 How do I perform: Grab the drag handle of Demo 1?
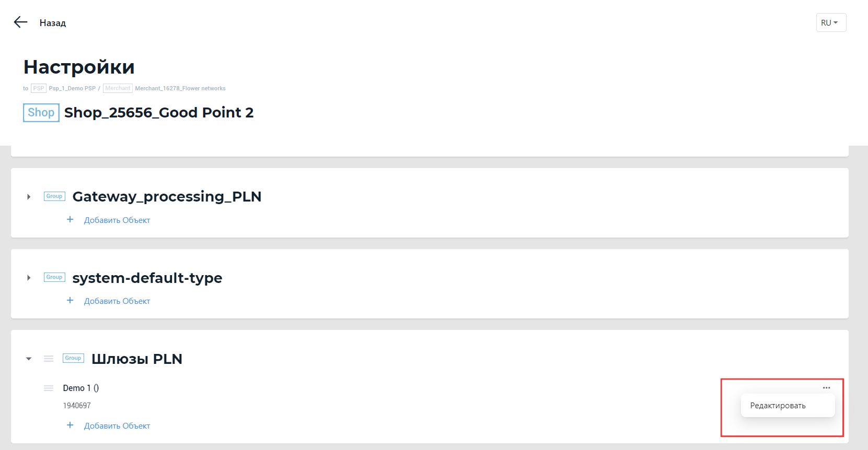tap(49, 388)
